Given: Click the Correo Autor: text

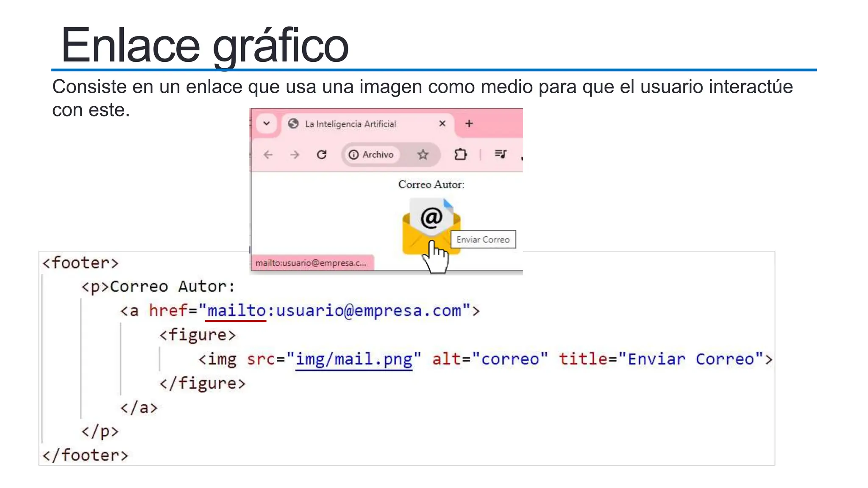Looking at the screenshot, I should 431,185.
